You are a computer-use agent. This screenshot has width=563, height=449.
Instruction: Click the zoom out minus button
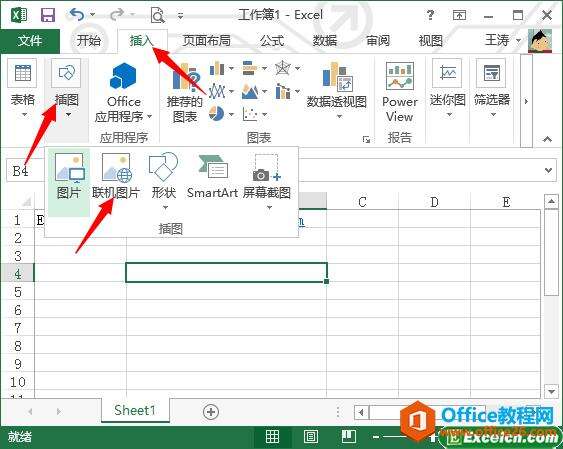376,437
